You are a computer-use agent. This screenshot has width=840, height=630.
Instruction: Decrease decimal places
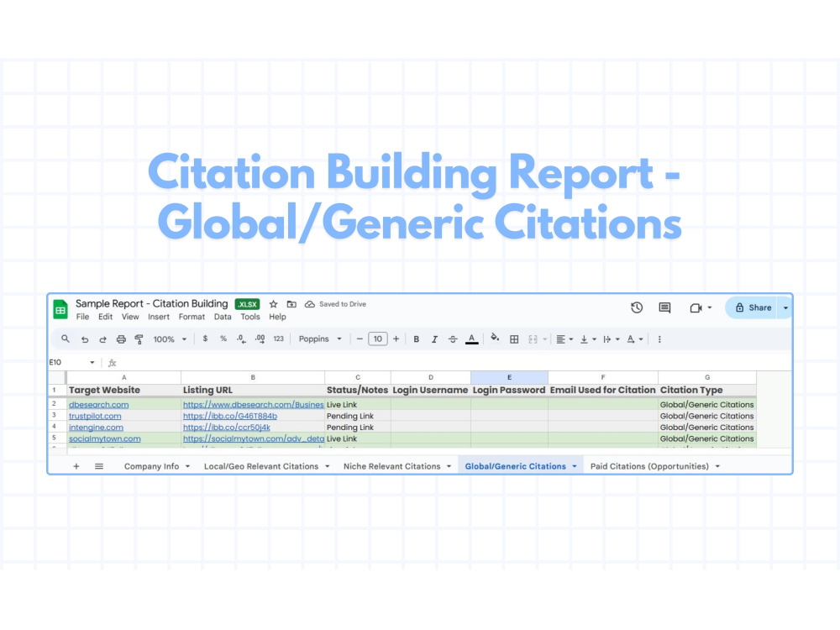tap(242, 339)
